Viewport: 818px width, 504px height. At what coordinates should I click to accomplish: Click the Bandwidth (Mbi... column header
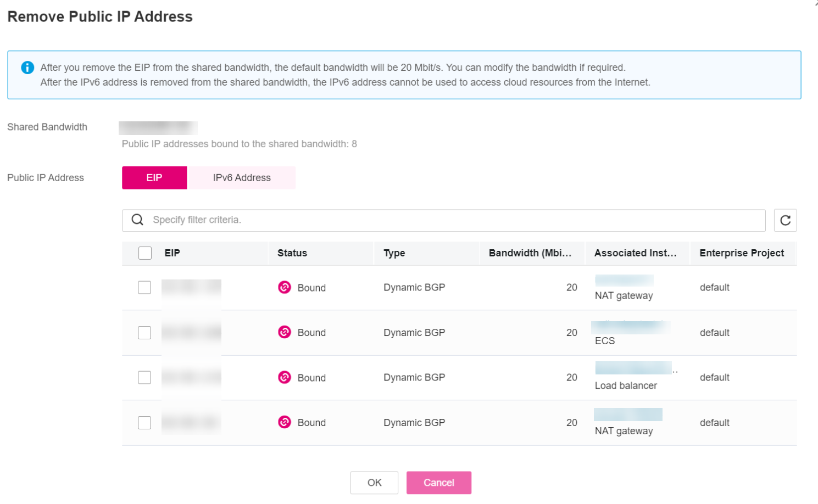click(x=530, y=253)
